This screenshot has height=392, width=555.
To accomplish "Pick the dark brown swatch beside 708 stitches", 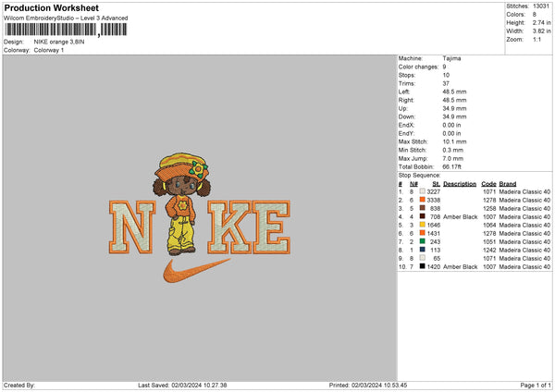I will point(423,216).
